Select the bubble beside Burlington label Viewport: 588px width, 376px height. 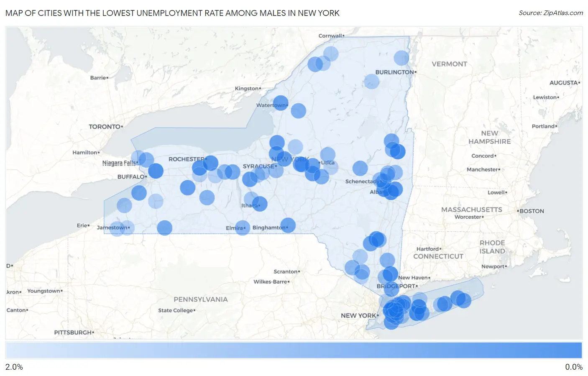click(x=401, y=58)
